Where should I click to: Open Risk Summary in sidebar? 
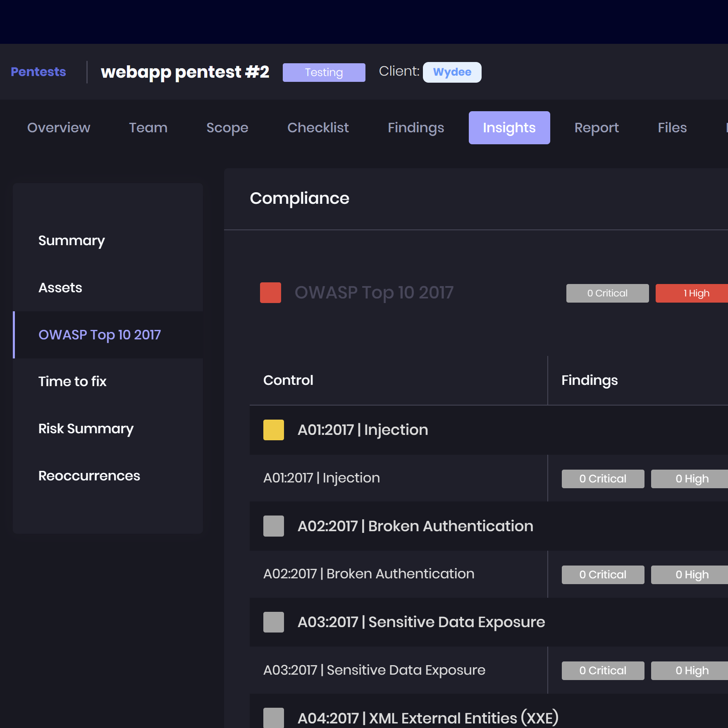point(108,429)
